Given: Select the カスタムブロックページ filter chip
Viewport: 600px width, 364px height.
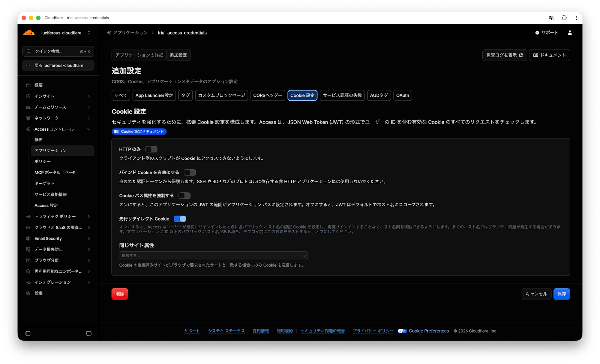Looking at the screenshot, I should pyautogui.click(x=221, y=95).
